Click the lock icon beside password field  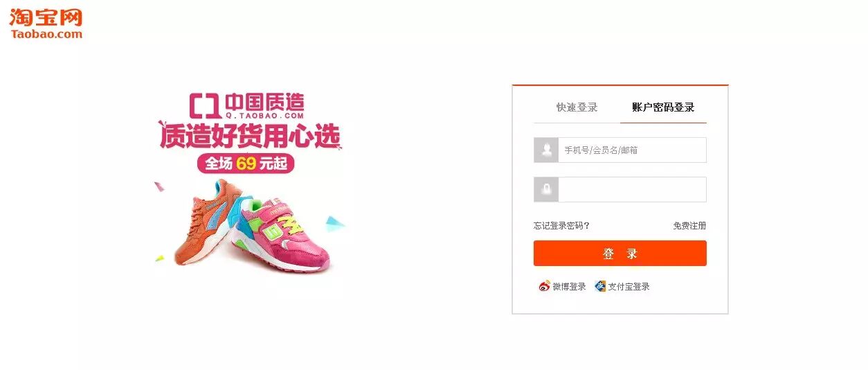click(546, 189)
